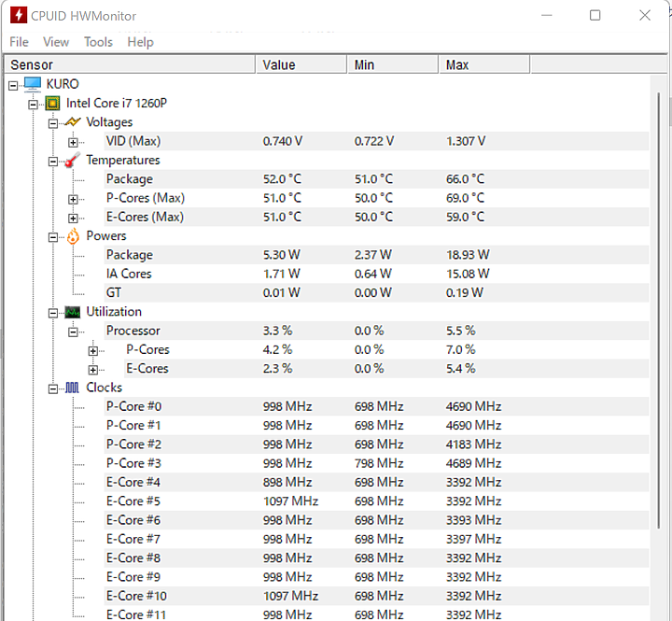Open the Help menu
672x621 pixels.
pos(140,42)
